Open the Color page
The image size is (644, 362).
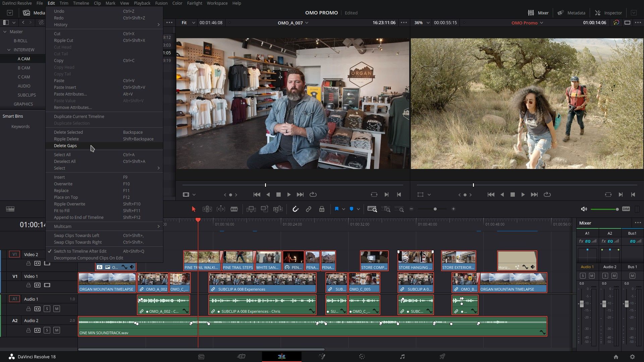tap(362, 357)
